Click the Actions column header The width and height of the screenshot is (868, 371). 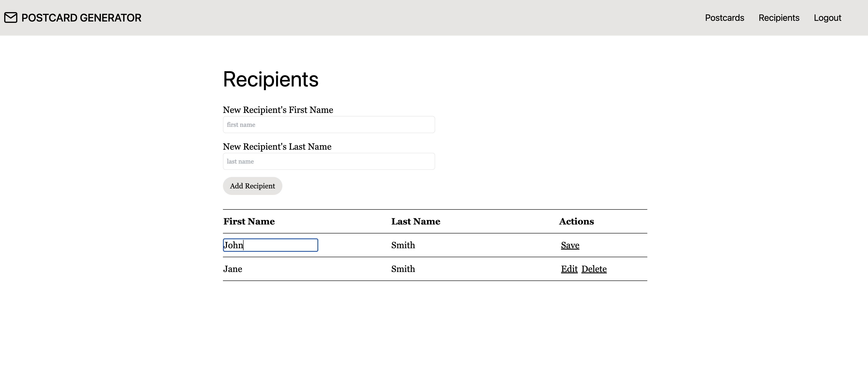[x=576, y=222]
